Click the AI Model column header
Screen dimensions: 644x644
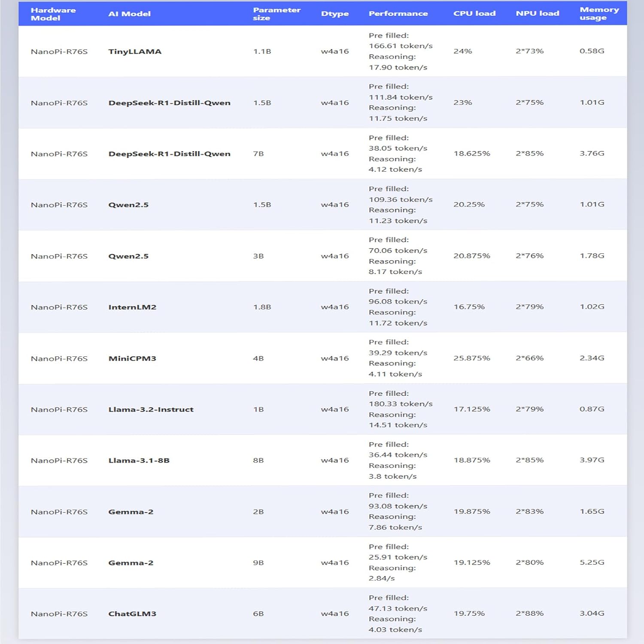click(x=129, y=14)
